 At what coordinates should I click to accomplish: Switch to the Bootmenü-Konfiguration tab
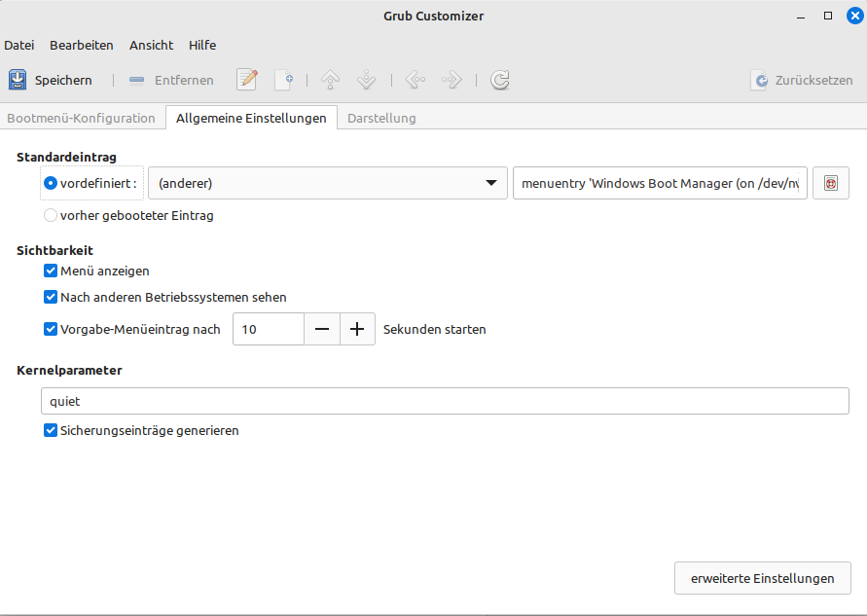[x=82, y=118]
